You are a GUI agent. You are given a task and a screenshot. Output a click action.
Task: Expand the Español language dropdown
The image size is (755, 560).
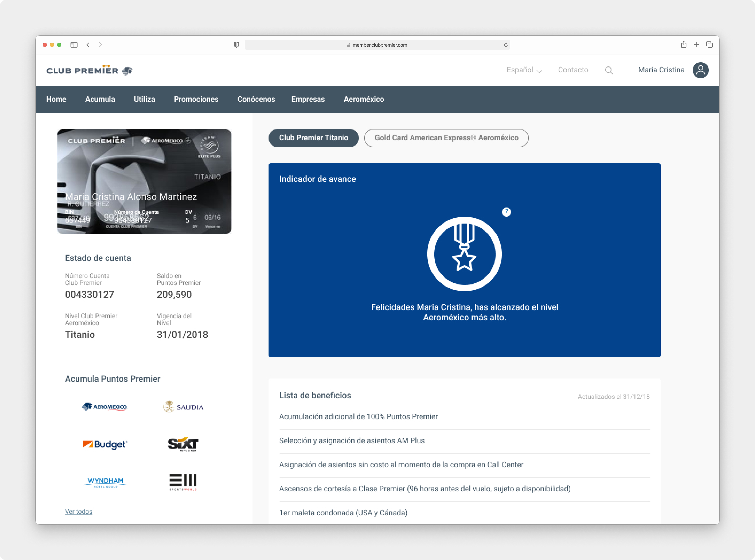point(524,70)
